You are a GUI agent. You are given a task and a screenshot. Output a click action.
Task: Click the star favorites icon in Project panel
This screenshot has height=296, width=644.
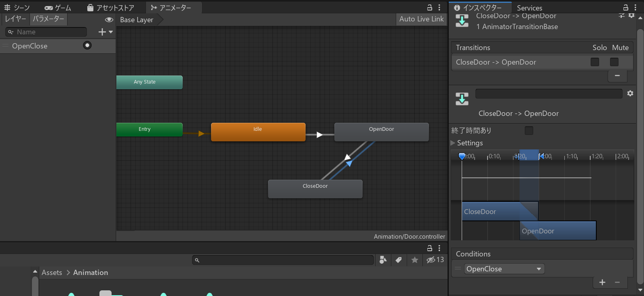[414, 260]
